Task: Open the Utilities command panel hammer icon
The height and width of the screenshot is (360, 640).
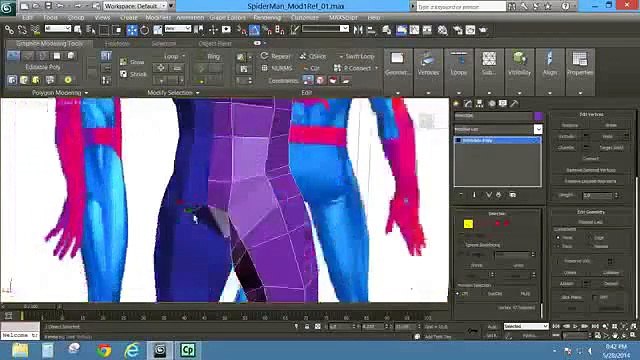Action: tap(514, 104)
